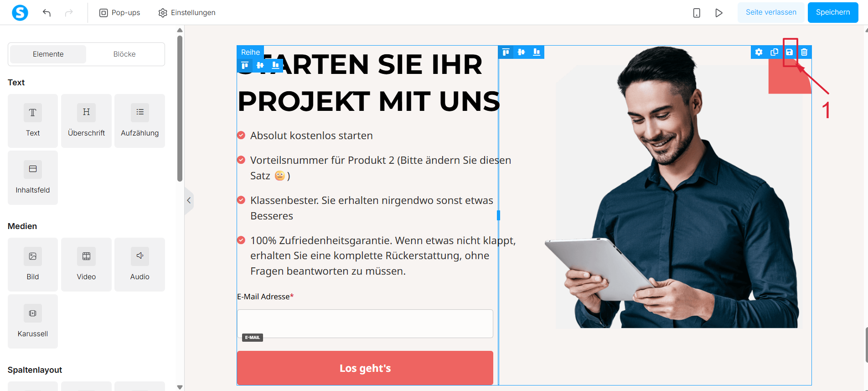Click the redo arrow icon
The image size is (868, 391).
(69, 13)
